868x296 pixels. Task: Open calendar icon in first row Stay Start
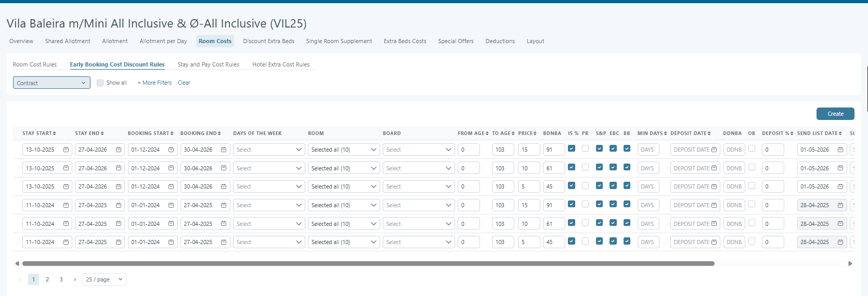click(x=66, y=150)
